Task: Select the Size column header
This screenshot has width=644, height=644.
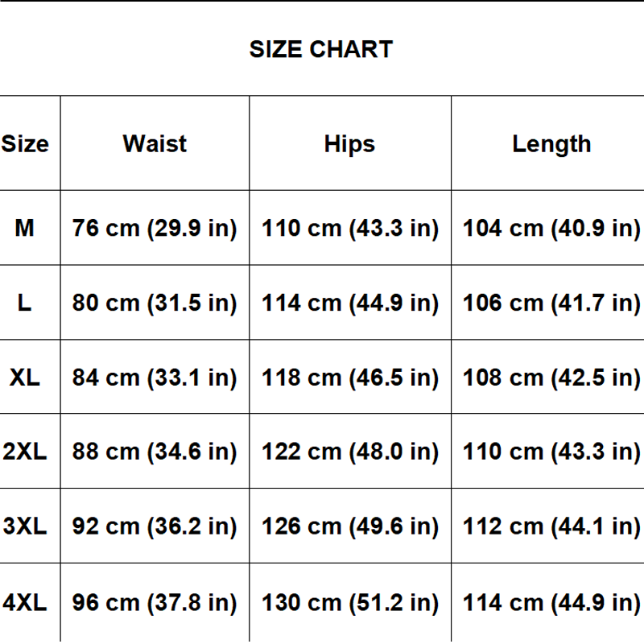Action: (25, 144)
